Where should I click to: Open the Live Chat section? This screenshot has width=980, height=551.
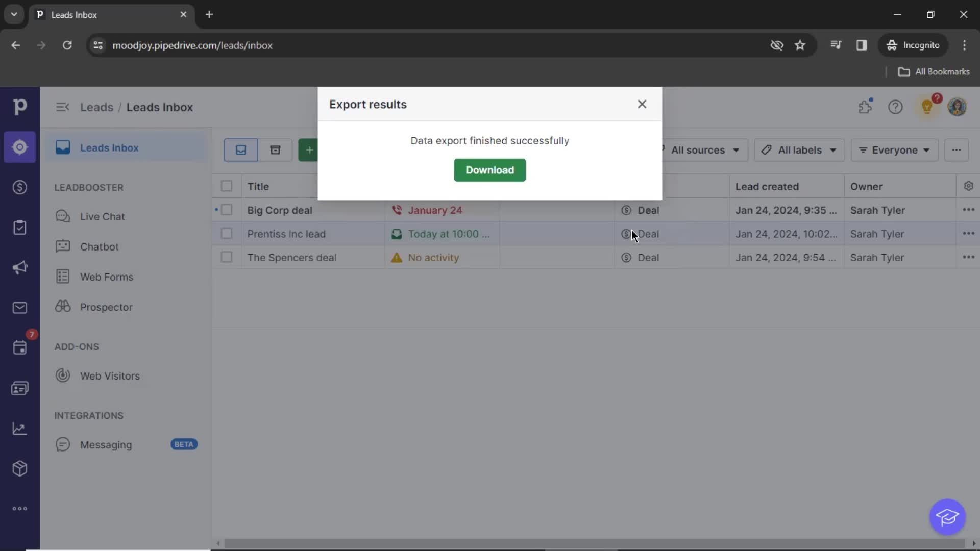102,217
